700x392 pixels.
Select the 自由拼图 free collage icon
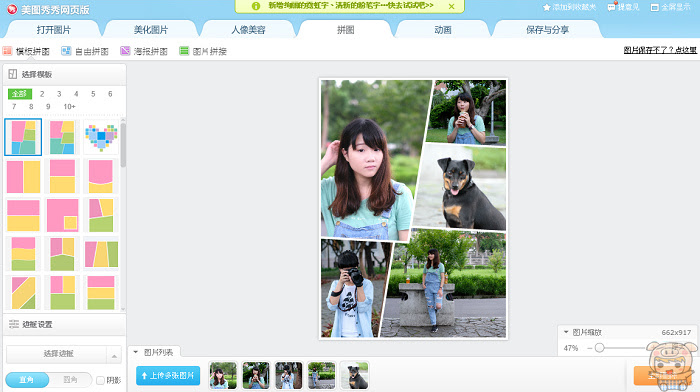tap(66, 51)
